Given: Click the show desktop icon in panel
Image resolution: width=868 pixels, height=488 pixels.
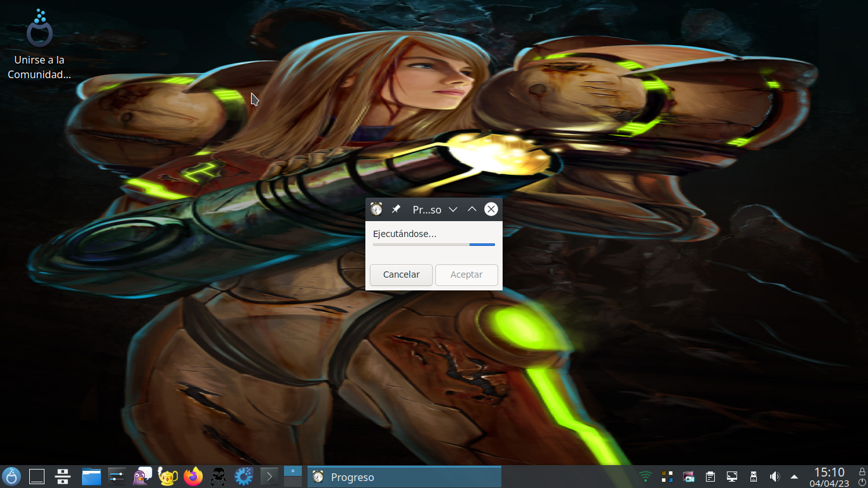Looking at the screenshot, I should tap(37, 477).
